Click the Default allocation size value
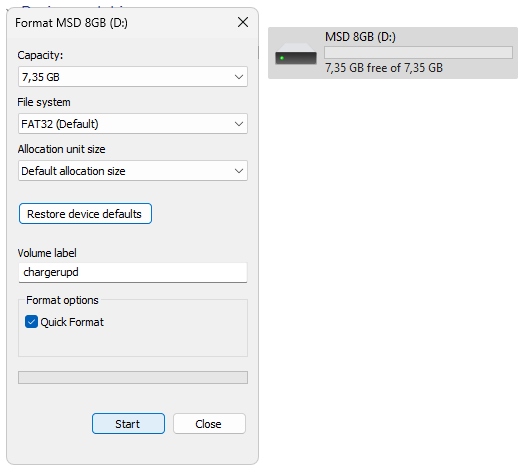The width and height of the screenshot is (527, 473). [73, 171]
